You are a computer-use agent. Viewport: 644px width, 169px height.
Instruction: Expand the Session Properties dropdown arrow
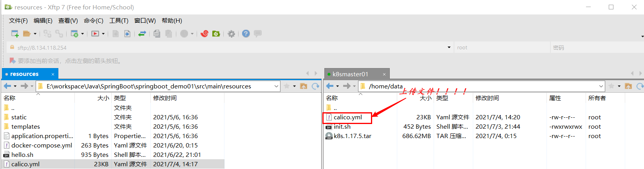(82, 34)
